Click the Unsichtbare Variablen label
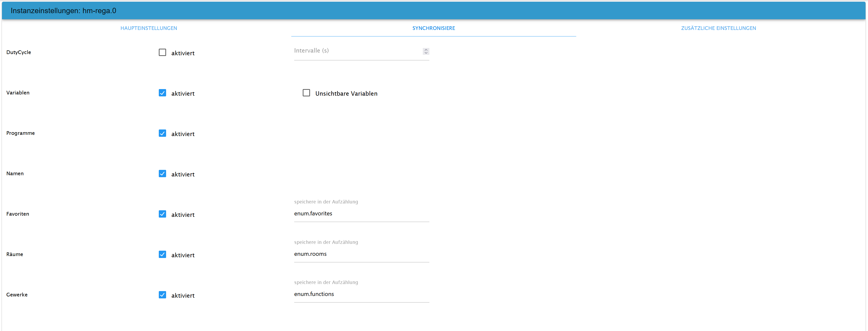868x331 pixels. [346, 94]
